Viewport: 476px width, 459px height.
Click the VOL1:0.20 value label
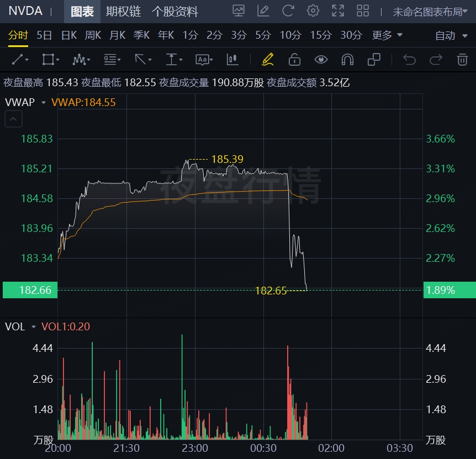click(66, 326)
